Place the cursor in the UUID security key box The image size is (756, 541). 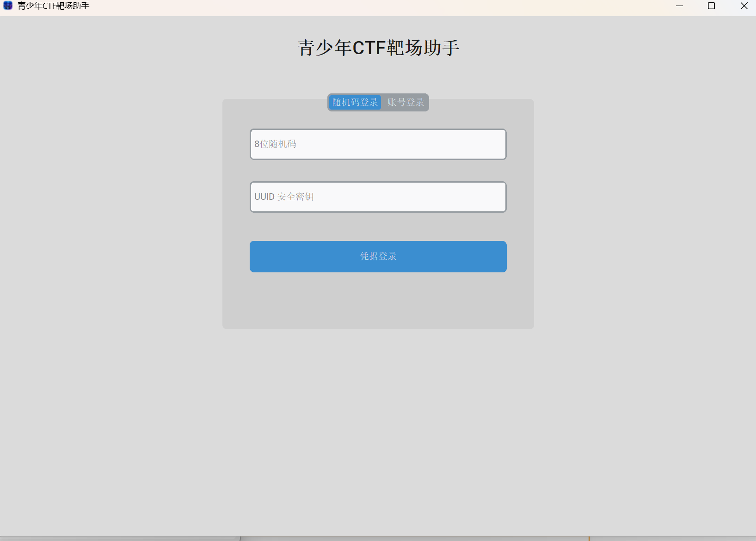pyautogui.click(x=378, y=197)
